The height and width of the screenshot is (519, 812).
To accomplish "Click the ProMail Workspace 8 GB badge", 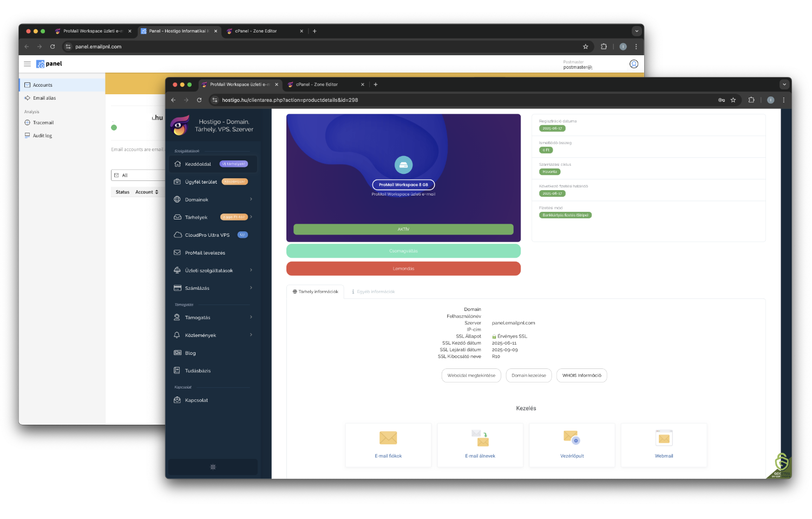I will click(403, 185).
